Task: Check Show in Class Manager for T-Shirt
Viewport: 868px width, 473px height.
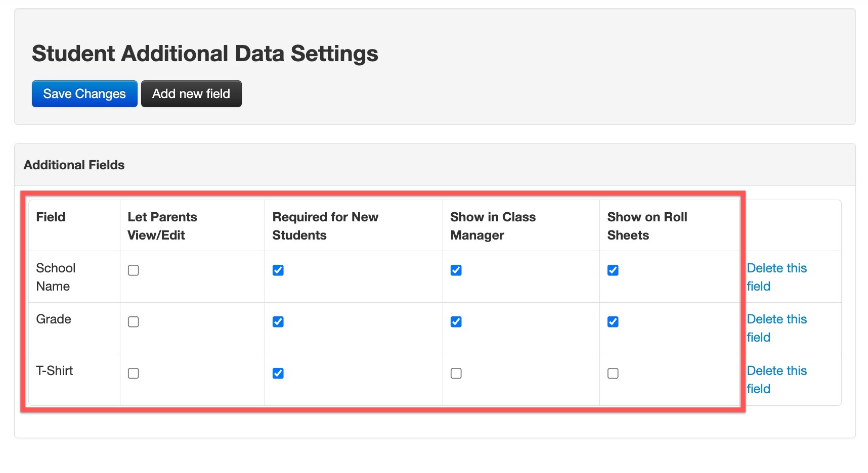Action: (456, 373)
